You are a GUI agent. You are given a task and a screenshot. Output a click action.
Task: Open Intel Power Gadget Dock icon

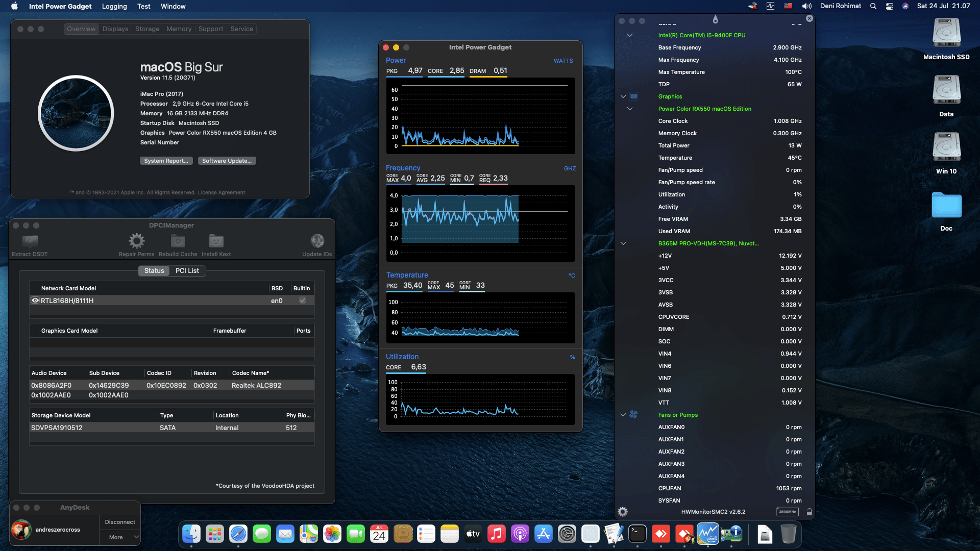click(x=708, y=534)
